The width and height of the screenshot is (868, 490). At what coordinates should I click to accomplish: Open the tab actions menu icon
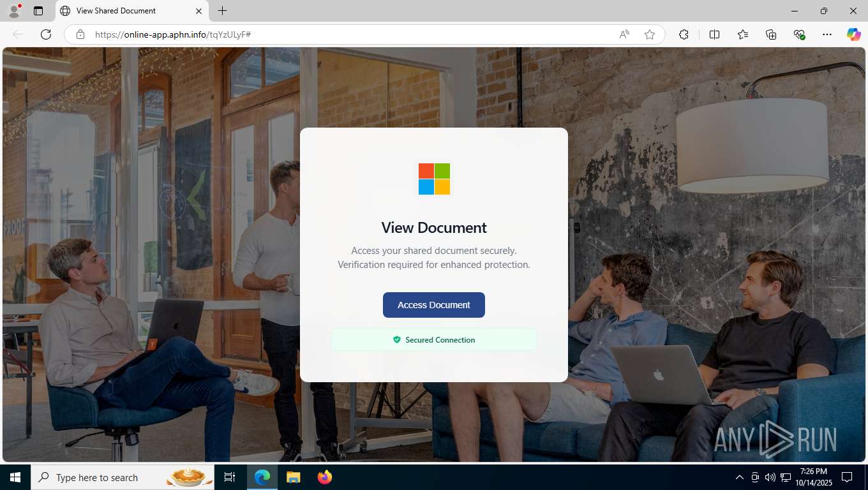point(38,11)
